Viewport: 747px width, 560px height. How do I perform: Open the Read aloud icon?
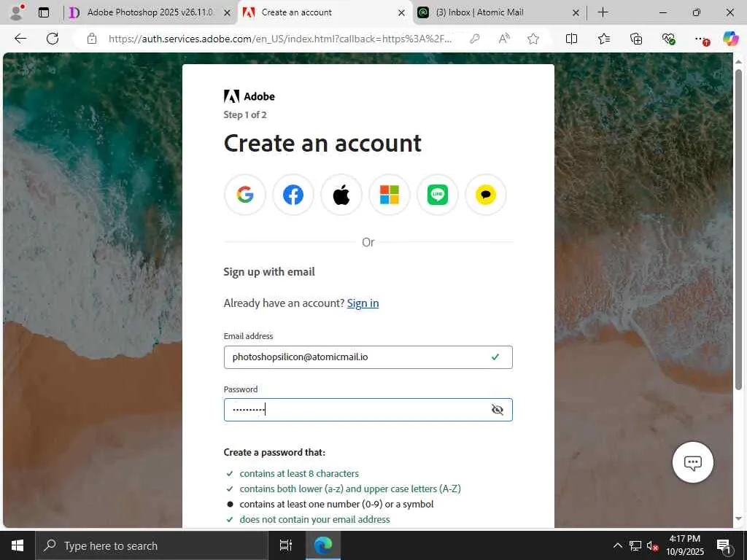504,39
